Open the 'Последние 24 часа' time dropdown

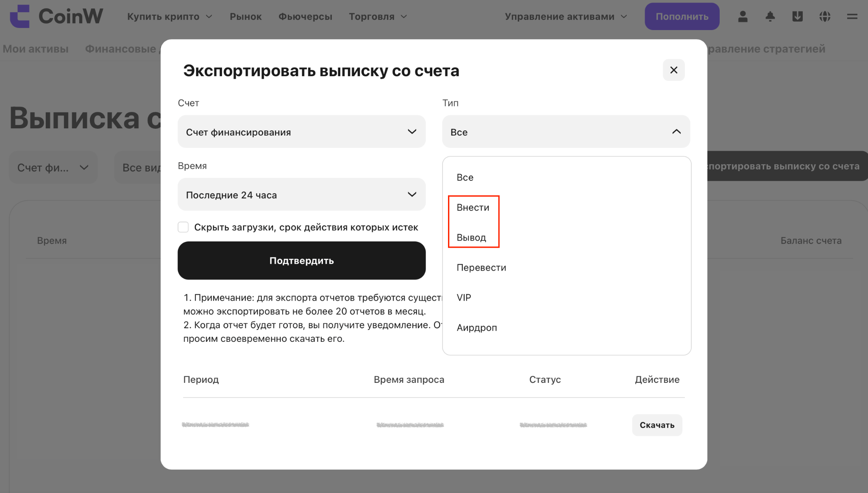[301, 194]
